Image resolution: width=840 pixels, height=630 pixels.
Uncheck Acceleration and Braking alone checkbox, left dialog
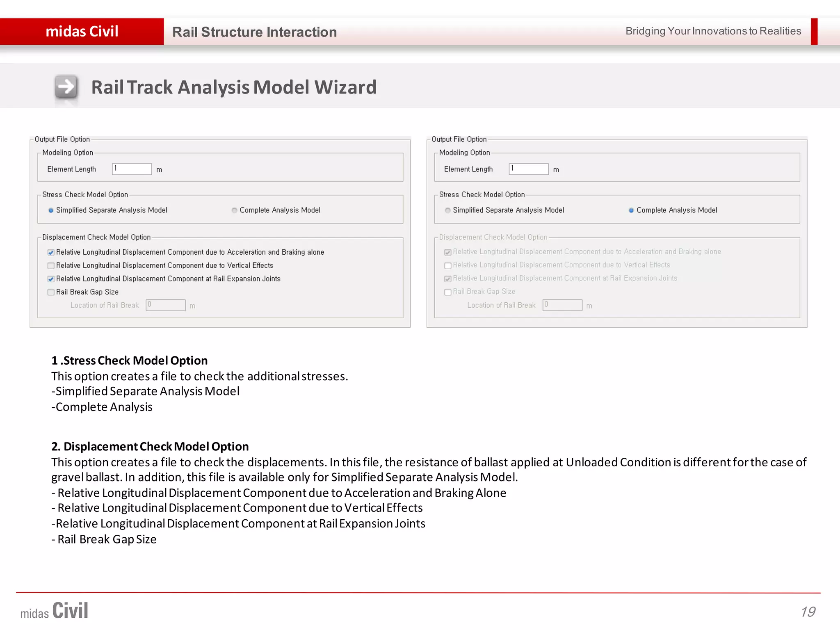click(x=51, y=253)
